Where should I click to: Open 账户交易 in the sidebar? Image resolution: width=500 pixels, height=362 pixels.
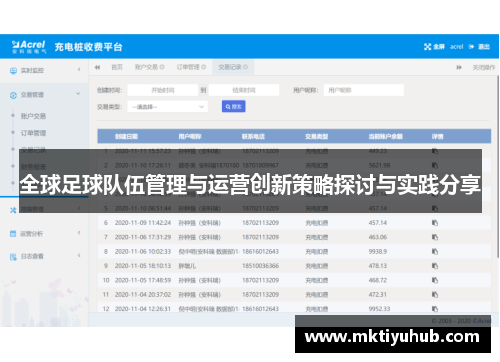(33, 116)
